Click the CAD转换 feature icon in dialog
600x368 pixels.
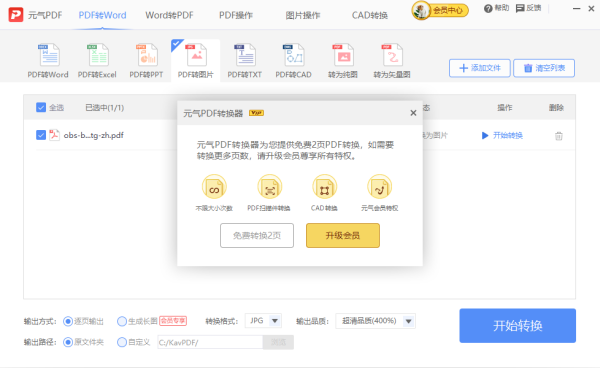click(x=324, y=187)
